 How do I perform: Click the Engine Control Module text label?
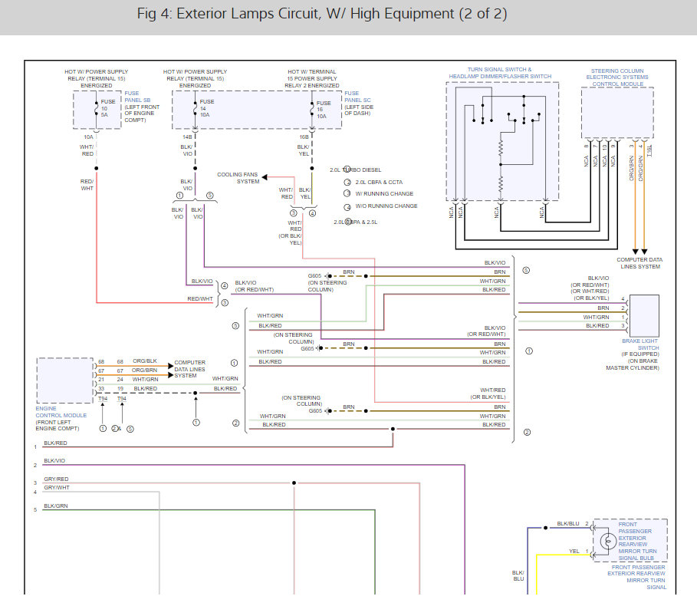pyautogui.click(x=56, y=417)
